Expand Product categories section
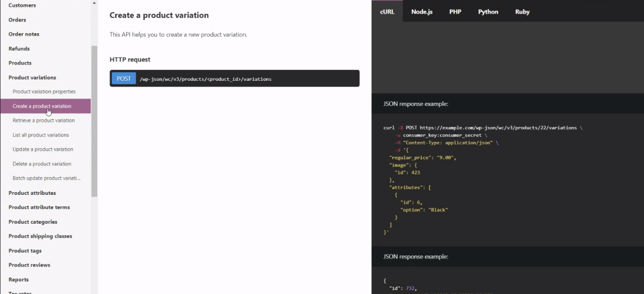The image size is (644, 294). (x=33, y=222)
